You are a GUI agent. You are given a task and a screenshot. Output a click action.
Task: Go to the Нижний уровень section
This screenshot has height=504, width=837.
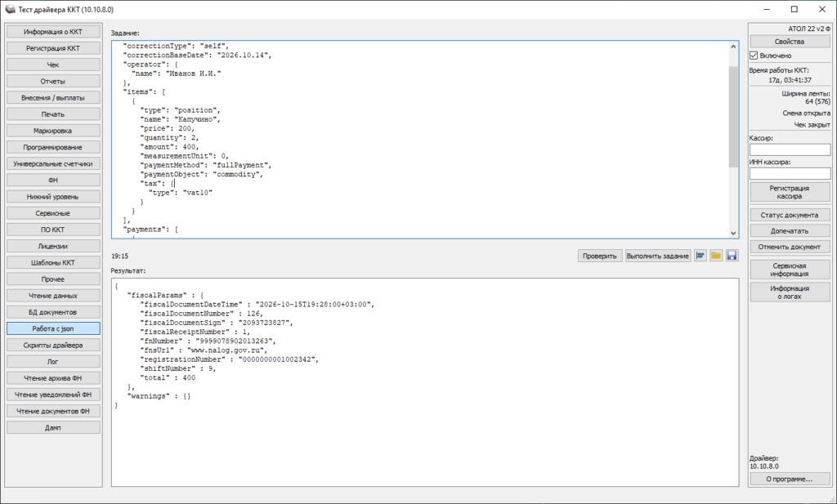click(53, 198)
